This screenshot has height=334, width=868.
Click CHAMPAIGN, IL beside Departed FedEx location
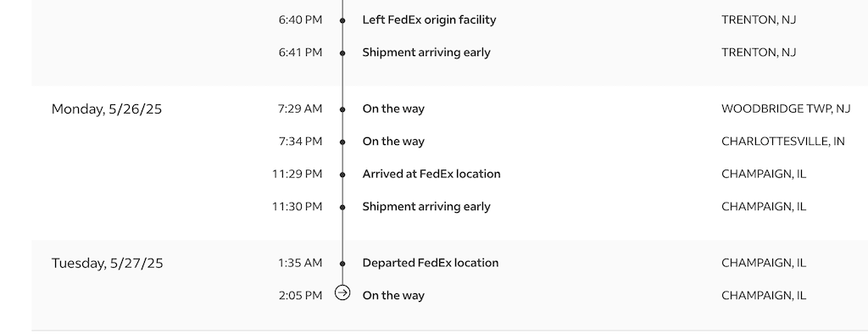(x=764, y=263)
